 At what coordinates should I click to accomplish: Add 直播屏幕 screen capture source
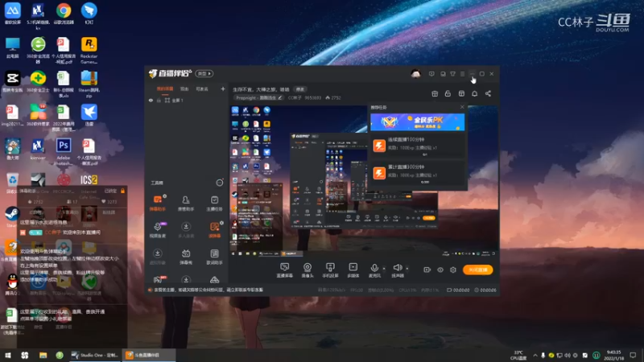[285, 270]
